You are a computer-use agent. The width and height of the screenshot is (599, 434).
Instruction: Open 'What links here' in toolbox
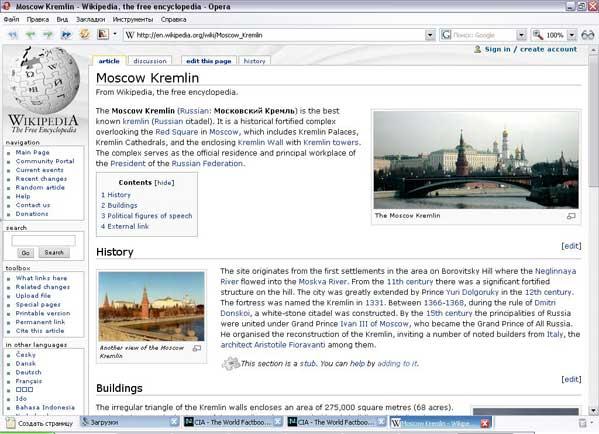(41, 278)
